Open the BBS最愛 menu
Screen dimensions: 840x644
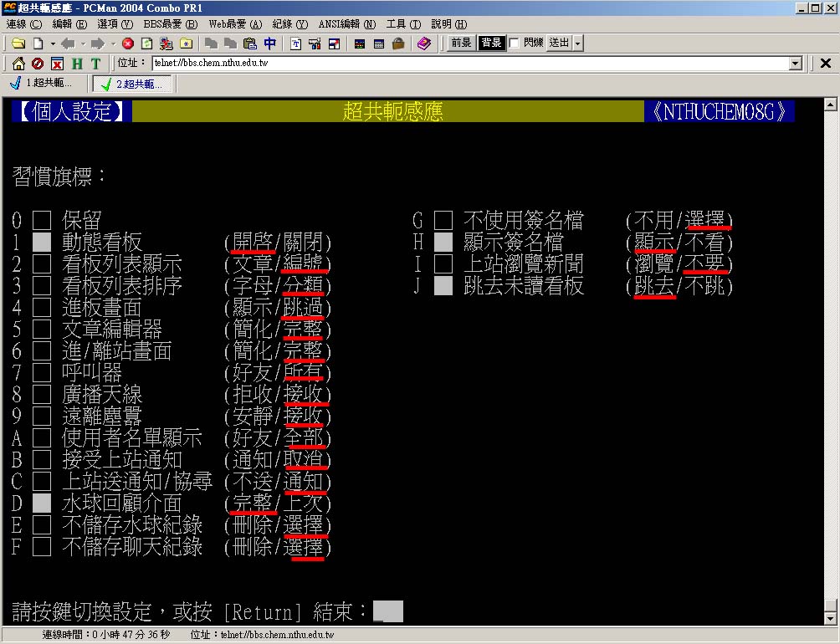point(170,24)
